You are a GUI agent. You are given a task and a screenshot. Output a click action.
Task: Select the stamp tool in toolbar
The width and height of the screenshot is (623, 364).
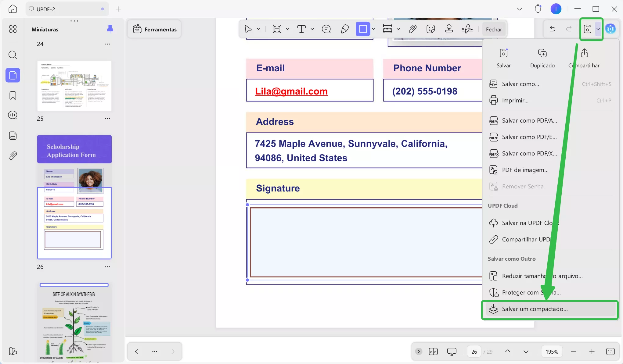pyautogui.click(x=449, y=29)
